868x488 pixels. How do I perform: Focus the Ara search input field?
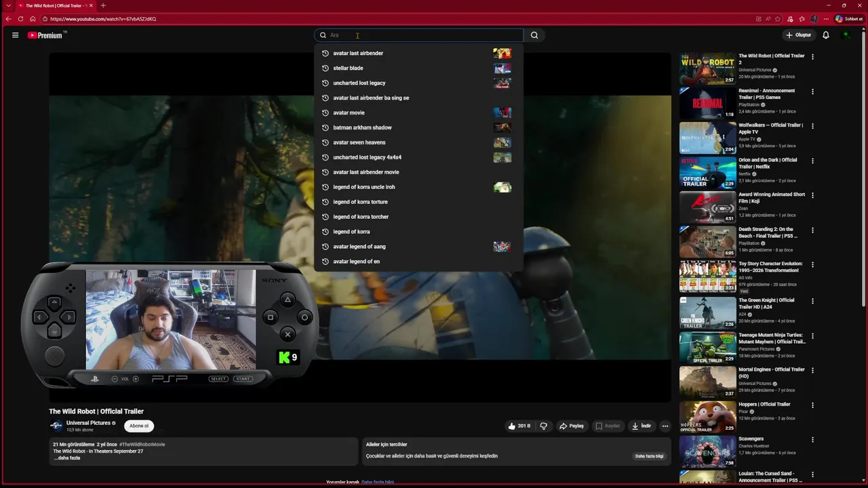[x=419, y=35]
